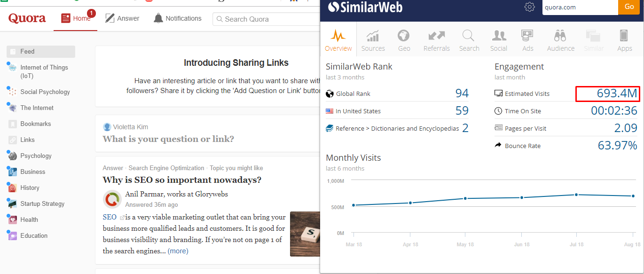Open History topic feed
This screenshot has width=644, height=274.
point(30,188)
